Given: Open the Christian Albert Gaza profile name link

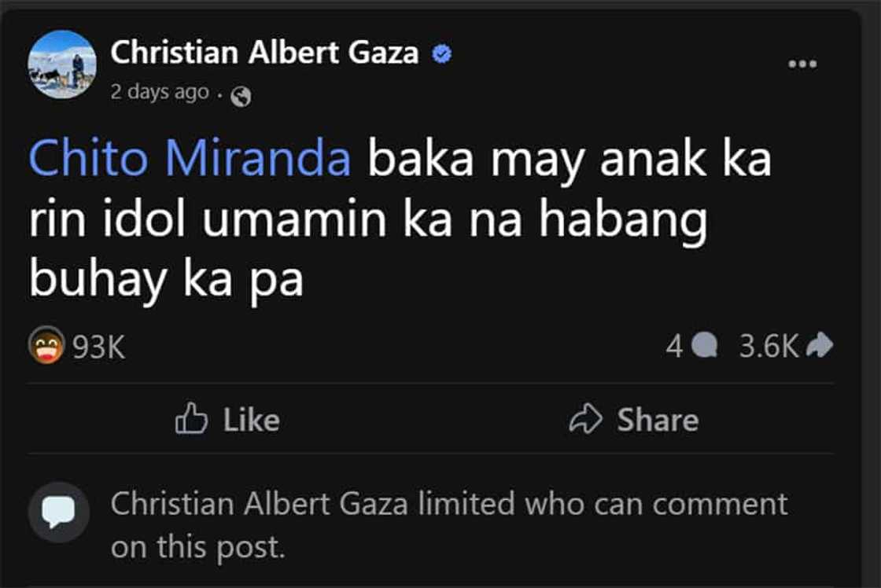Looking at the screenshot, I should 265,53.
